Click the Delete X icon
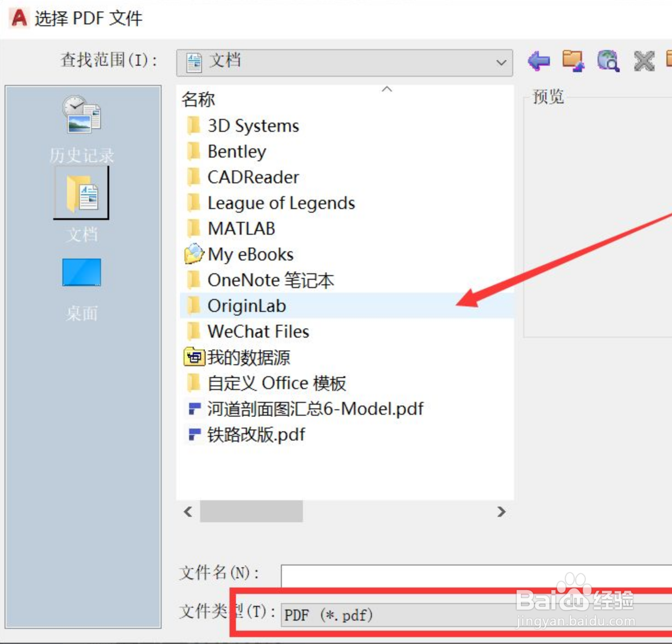 pos(644,61)
